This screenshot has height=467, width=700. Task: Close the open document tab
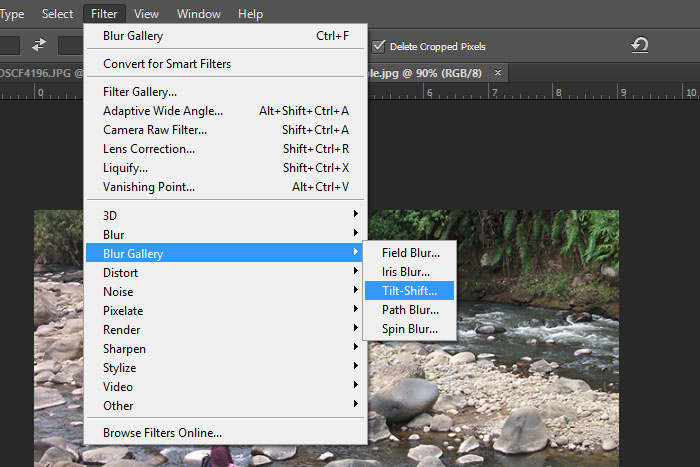point(498,72)
